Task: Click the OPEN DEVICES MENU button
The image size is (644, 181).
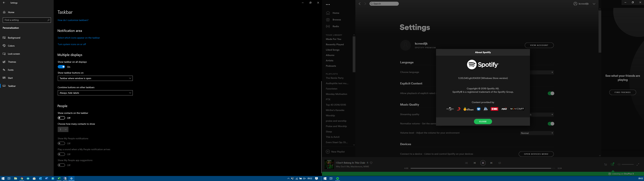Action: pyautogui.click(x=536, y=154)
